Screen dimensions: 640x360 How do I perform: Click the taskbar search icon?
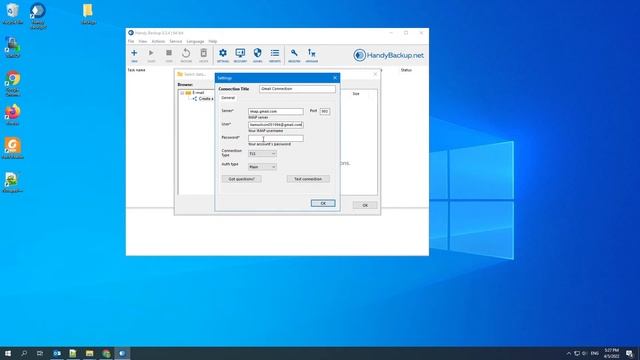24,353
